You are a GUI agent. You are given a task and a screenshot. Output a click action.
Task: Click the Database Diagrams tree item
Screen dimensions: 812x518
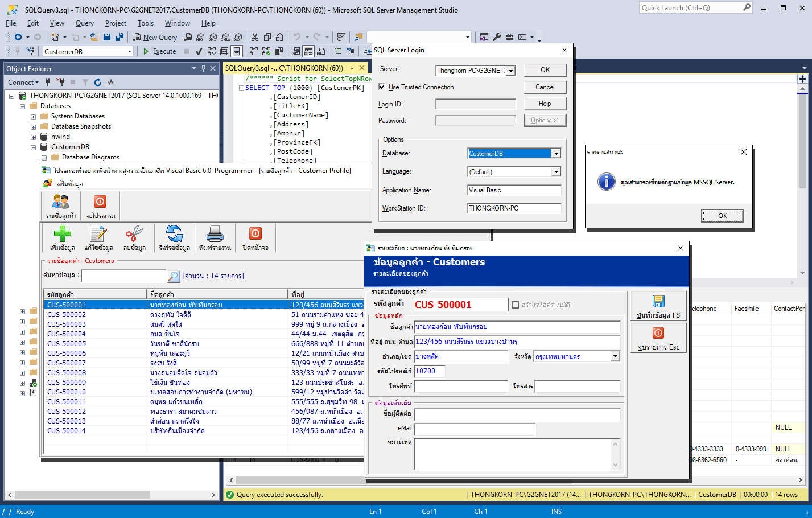point(90,157)
